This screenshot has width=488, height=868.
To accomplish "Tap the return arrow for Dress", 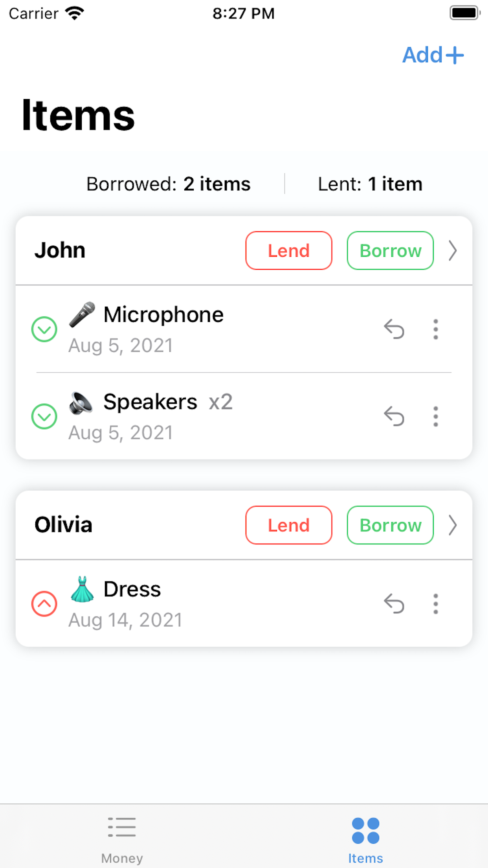I will click(x=394, y=603).
